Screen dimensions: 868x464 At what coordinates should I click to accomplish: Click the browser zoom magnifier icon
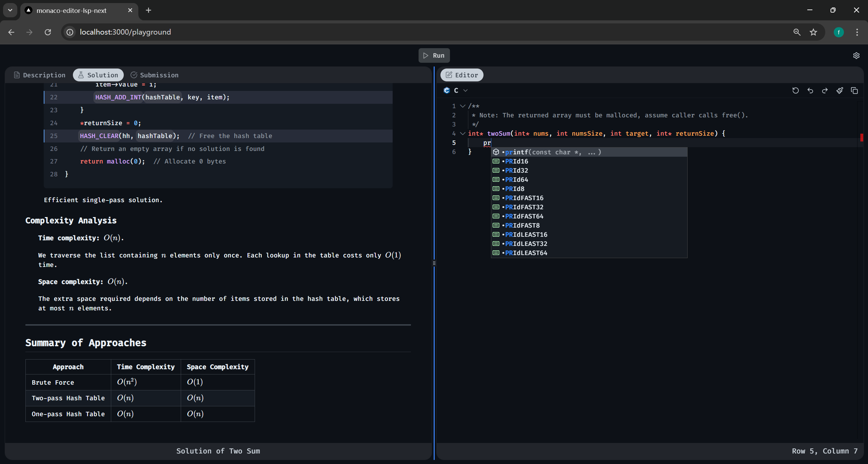pos(797,32)
